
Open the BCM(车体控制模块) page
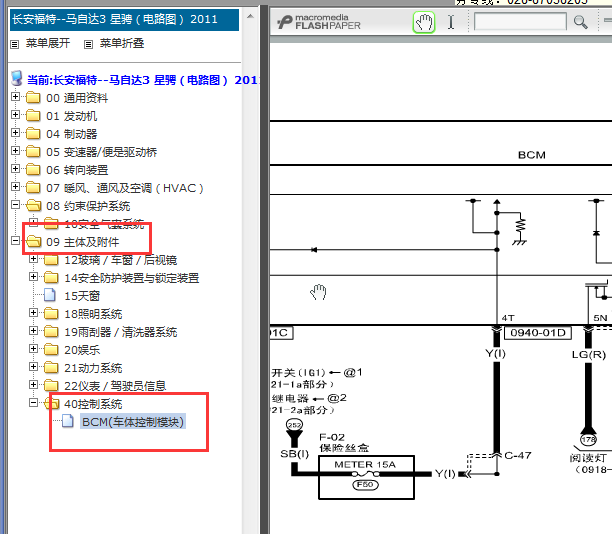pos(133,422)
